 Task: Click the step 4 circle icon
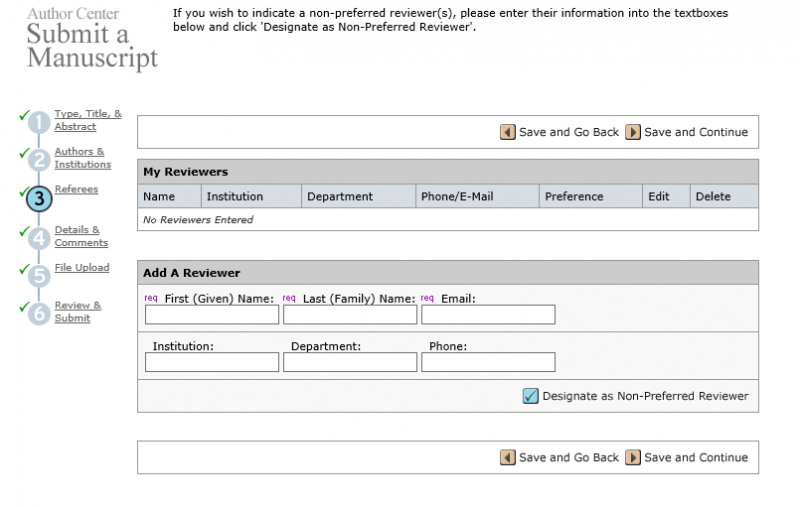point(38,238)
